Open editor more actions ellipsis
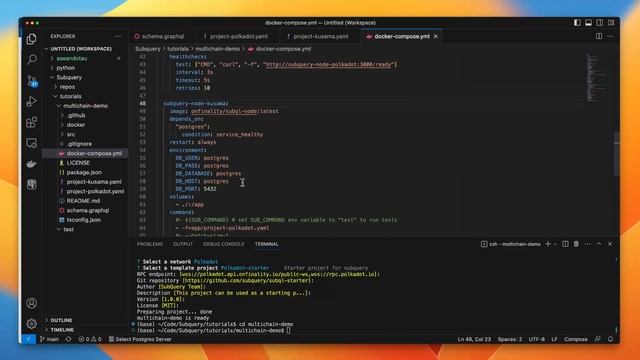This screenshot has width=640, height=360. [x=610, y=36]
